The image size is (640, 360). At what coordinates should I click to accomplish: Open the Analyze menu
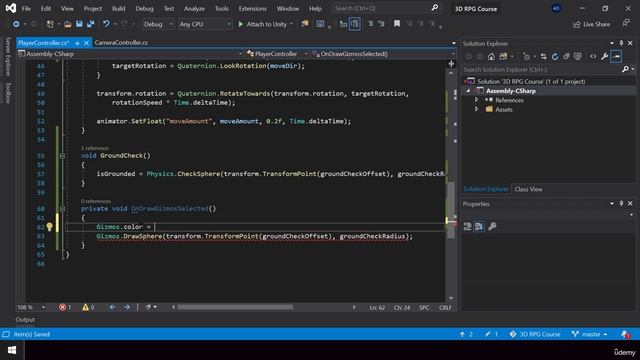tap(194, 9)
